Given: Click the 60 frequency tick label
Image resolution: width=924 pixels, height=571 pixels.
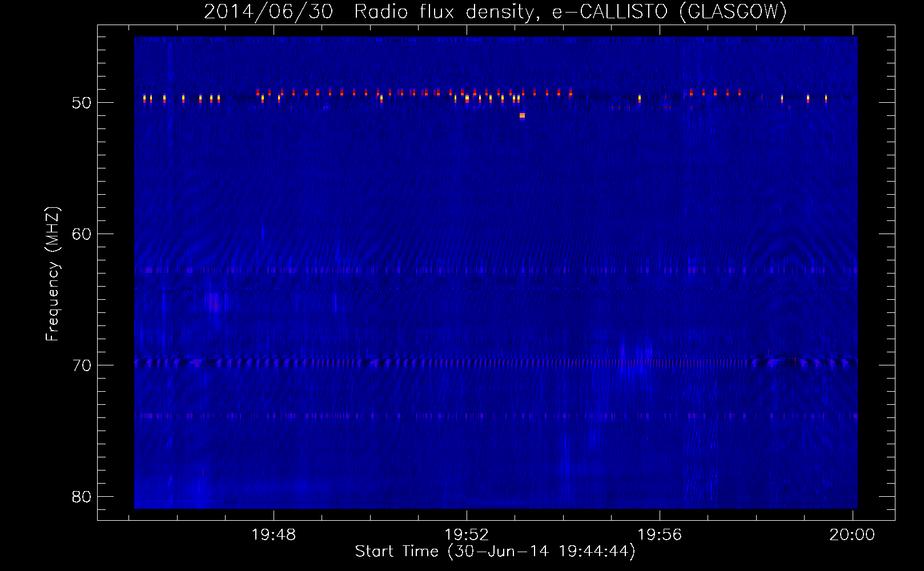Looking at the screenshot, I should pyautogui.click(x=82, y=234).
